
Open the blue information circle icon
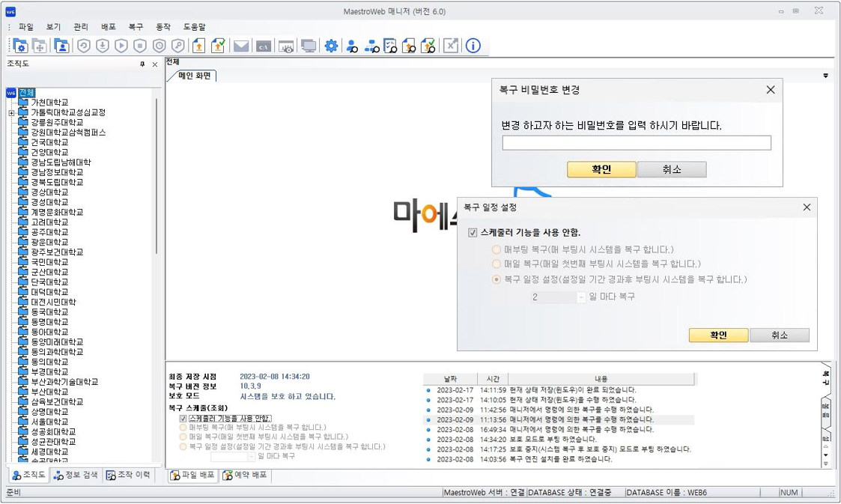click(x=473, y=46)
